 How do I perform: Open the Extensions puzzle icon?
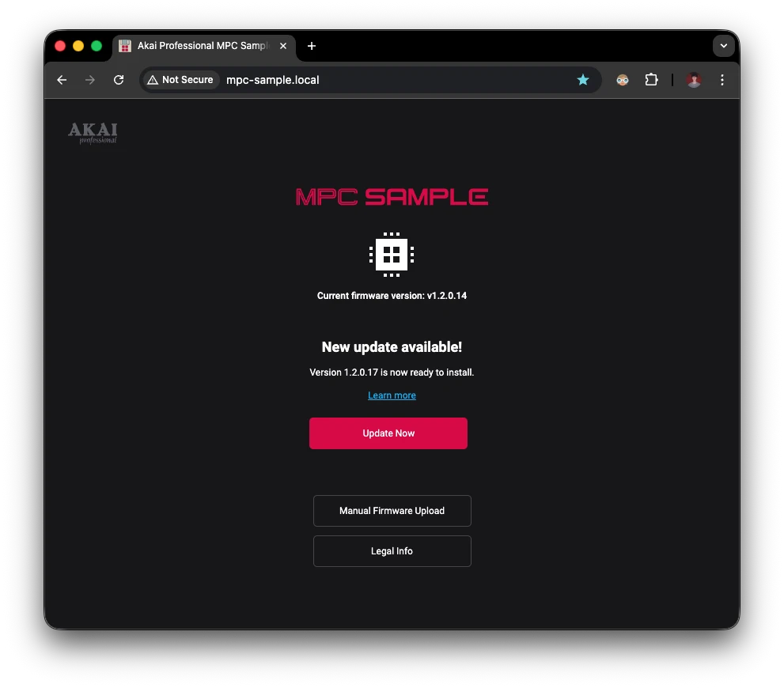click(651, 80)
